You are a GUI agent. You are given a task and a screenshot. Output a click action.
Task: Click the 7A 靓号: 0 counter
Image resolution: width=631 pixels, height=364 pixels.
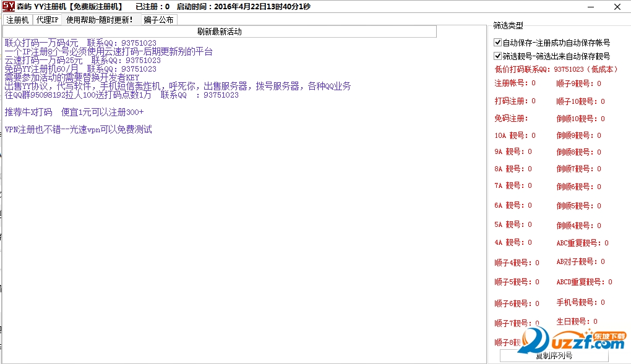(x=513, y=185)
